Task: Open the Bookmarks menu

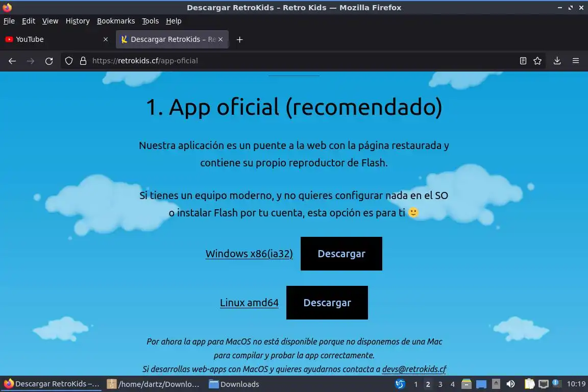Action: [116, 21]
